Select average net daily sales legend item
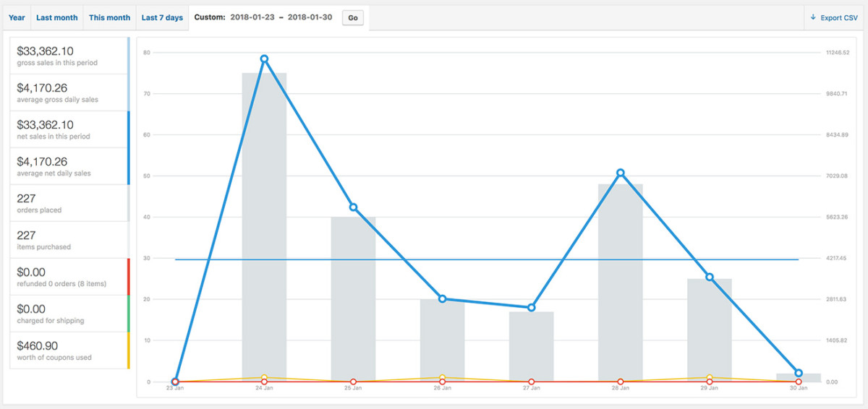This screenshot has width=868, height=409. coord(69,166)
